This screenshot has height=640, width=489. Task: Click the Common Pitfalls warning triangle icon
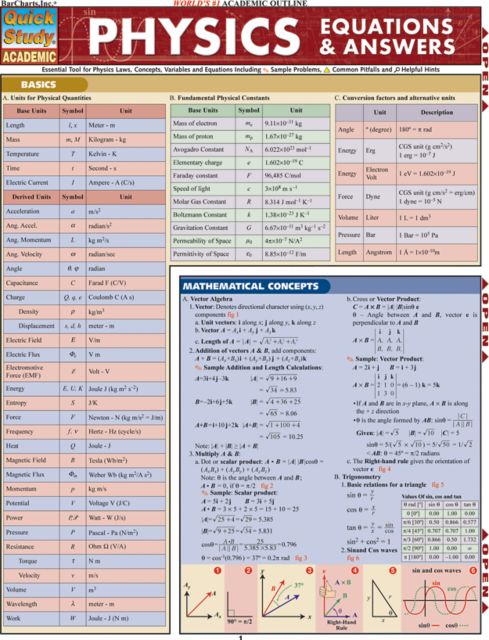coord(327,70)
